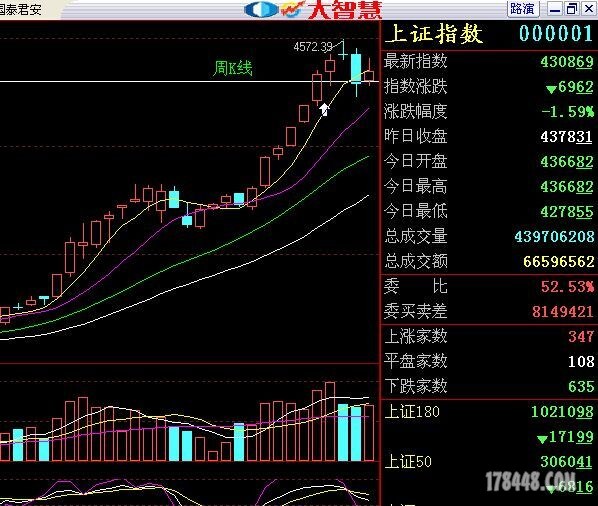The height and width of the screenshot is (506, 598).
Task: Click the large cyan candlestick near peak
Action: (x=356, y=69)
